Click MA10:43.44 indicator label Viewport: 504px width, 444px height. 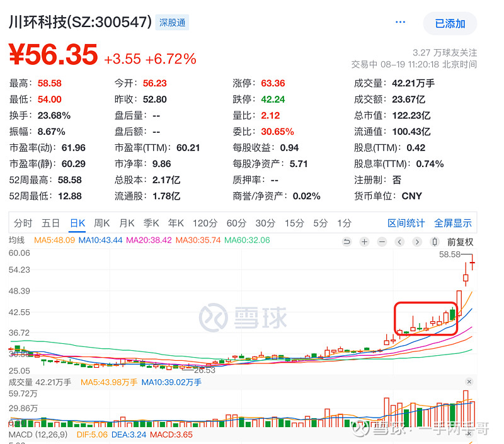point(100,241)
